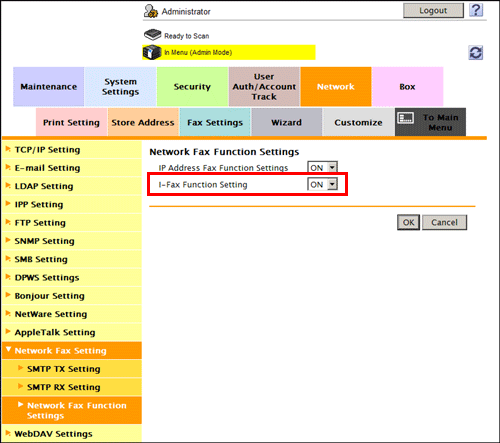Open the IP Address Fax Function dropdown
This screenshot has height=443, width=500.
[322, 167]
